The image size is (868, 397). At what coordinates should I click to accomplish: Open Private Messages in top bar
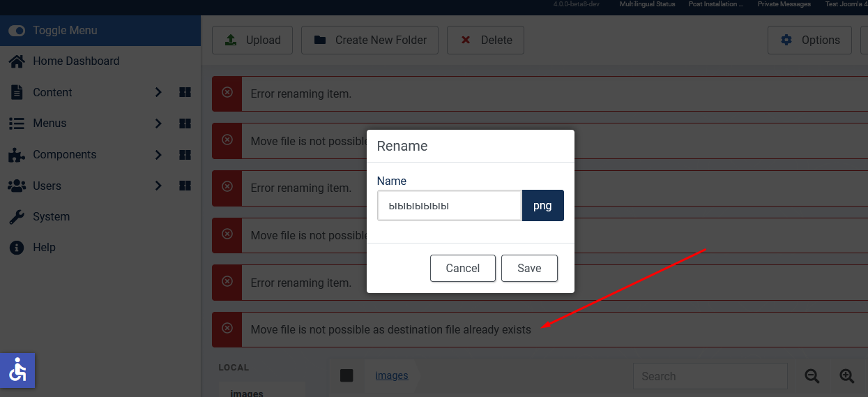784,4
